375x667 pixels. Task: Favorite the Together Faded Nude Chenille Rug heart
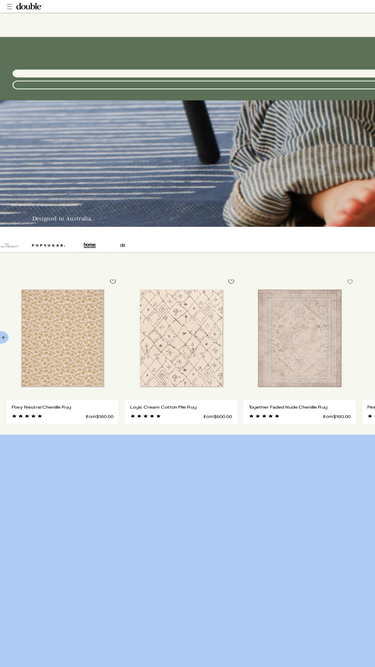(x=350, y=282)
